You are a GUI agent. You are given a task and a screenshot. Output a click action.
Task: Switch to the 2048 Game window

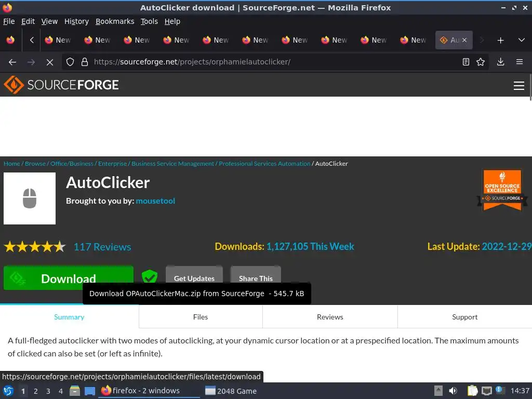(231, 391)
